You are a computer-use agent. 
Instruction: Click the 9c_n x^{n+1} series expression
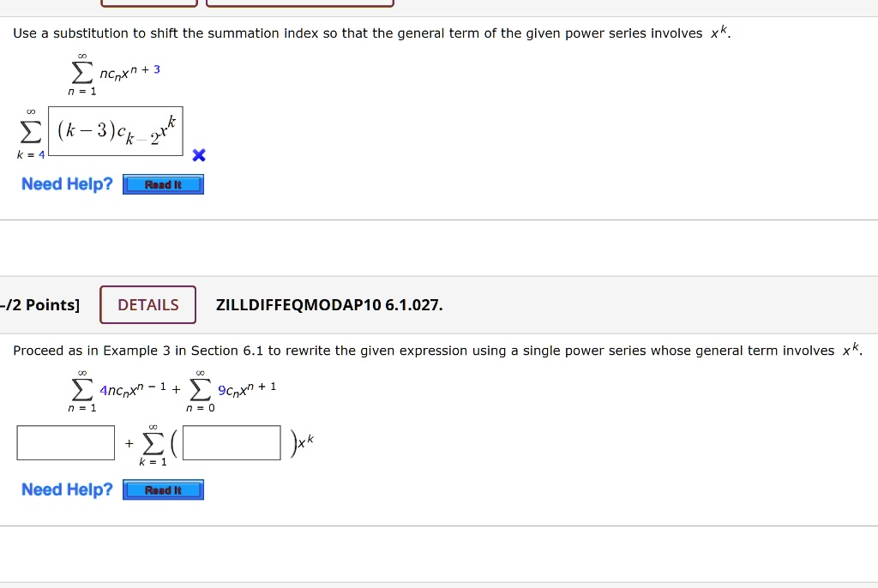tap(249, 389)
